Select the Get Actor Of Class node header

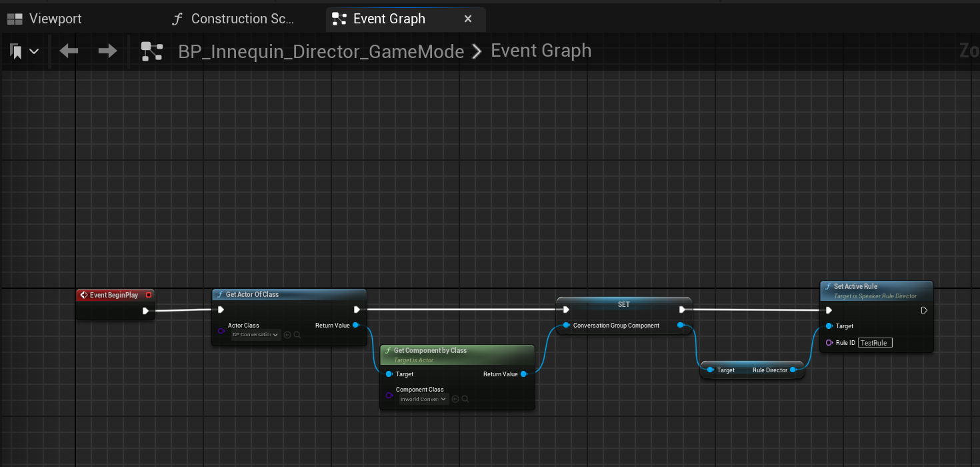pos(289,294)
